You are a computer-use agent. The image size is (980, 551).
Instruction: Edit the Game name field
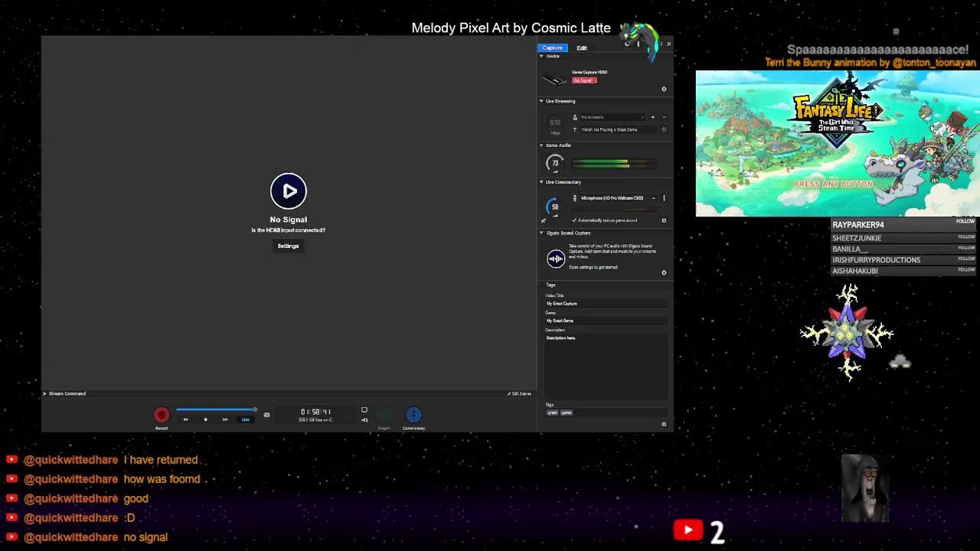point(606,321)
